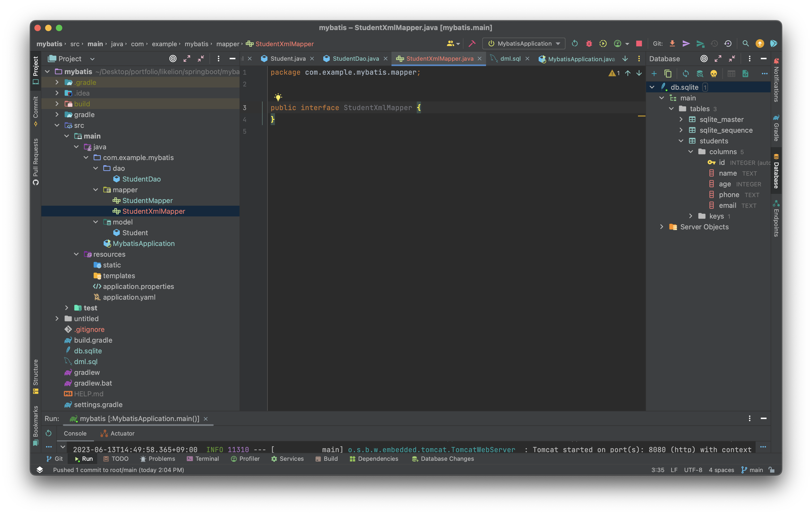Image resolution: width=812 pixels, height=515 pixels.
Task: Click the Debug MybatisApplication bug icon
Action: [x=589, y=43]
